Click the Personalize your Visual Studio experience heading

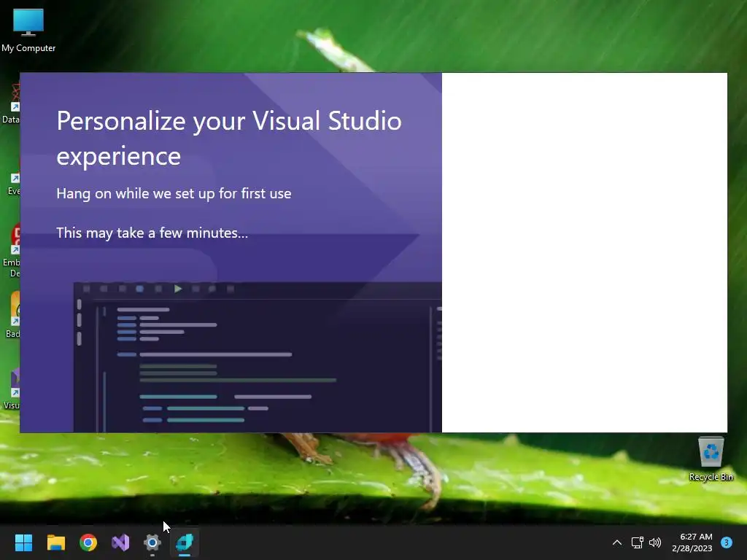(x=229, y=138)
